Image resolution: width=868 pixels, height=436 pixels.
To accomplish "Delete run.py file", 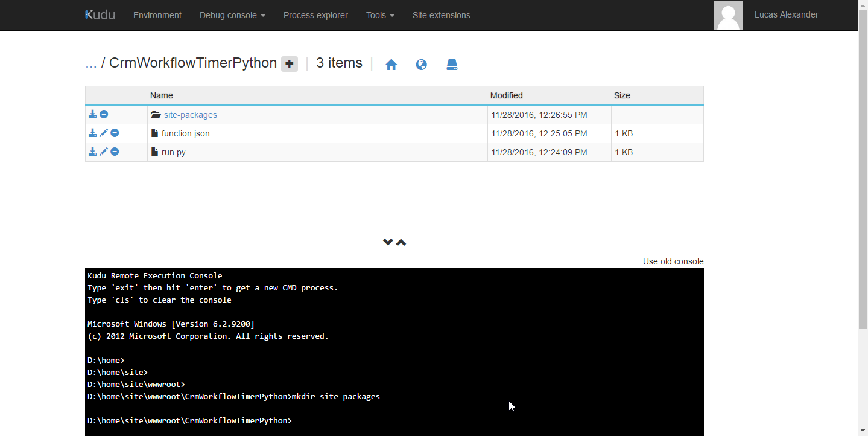I will click(115, 152).
